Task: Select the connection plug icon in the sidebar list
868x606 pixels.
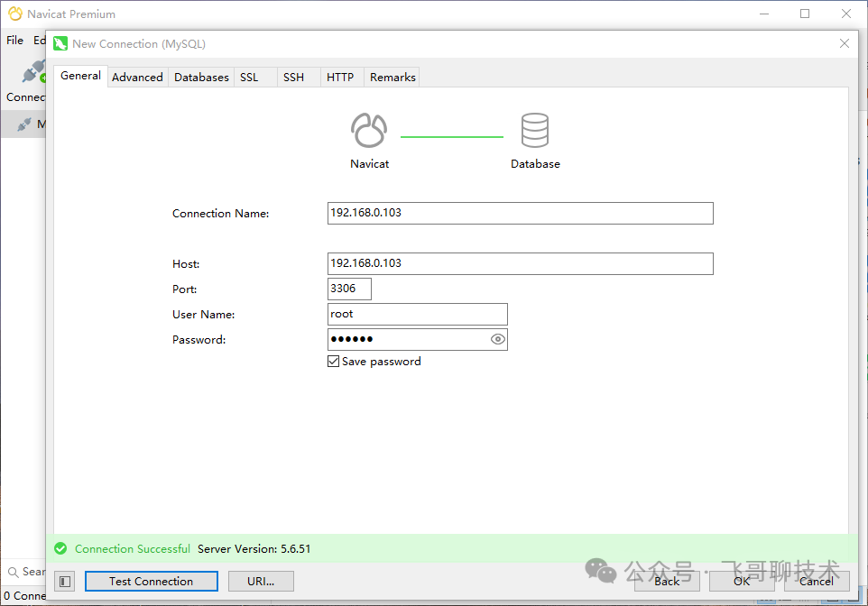Action: [23, 124]
